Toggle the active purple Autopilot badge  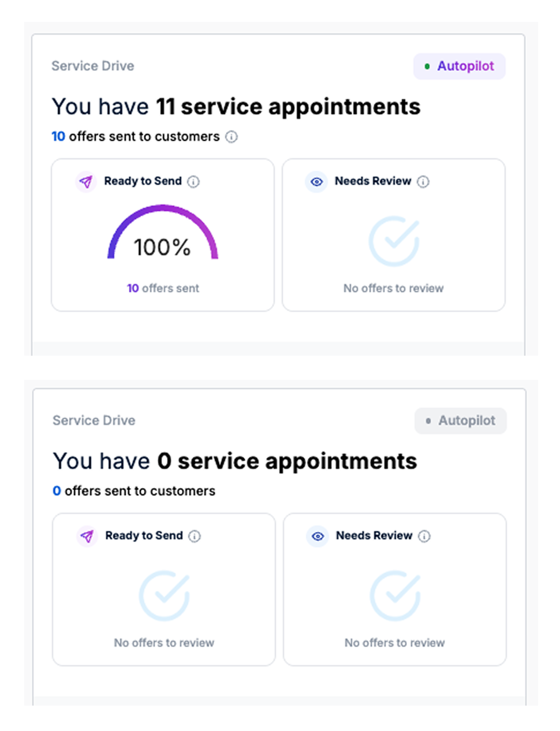click(x=460, y=66)
